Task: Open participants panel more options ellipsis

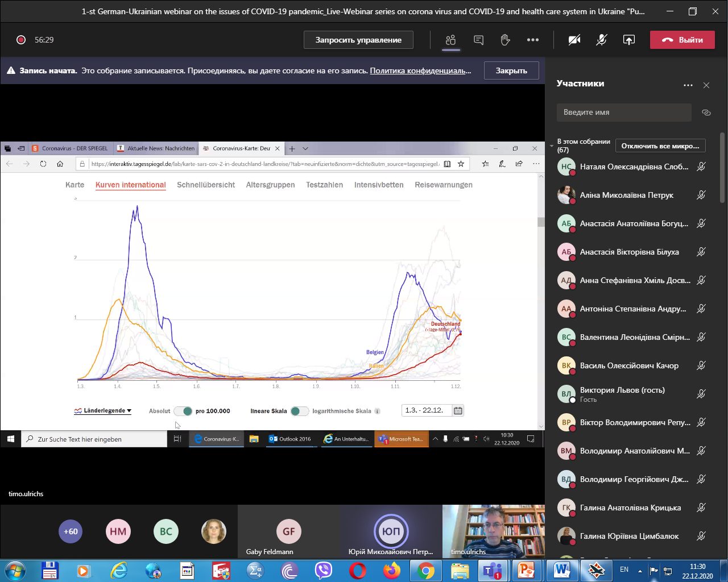Action: coord(688,85)
